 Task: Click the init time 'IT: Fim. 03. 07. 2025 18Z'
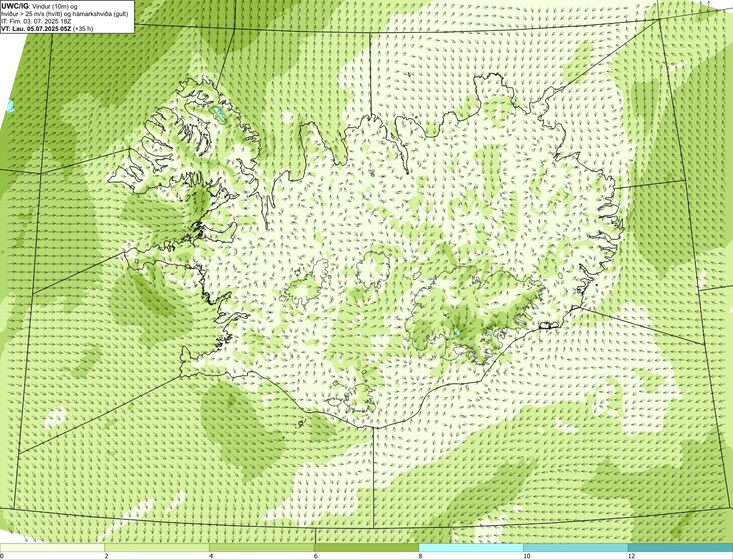(x=36, y=21)
